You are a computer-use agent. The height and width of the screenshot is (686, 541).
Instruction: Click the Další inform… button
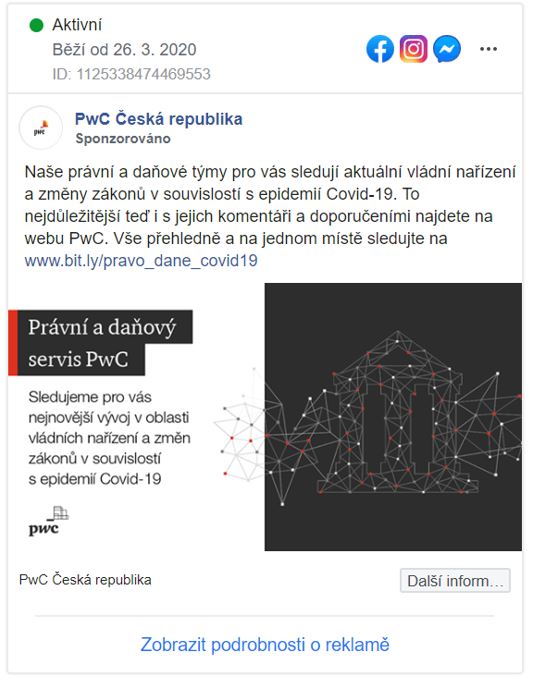coord(455,581)
